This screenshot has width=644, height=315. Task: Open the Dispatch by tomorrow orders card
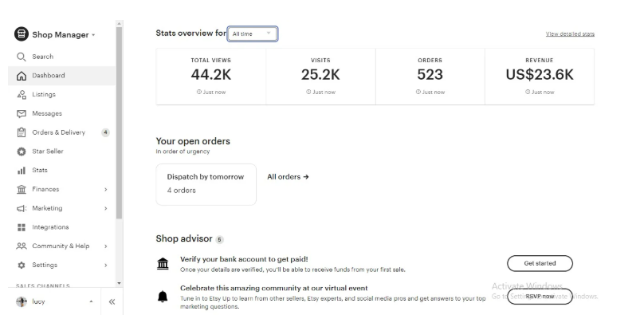[206, 184]
